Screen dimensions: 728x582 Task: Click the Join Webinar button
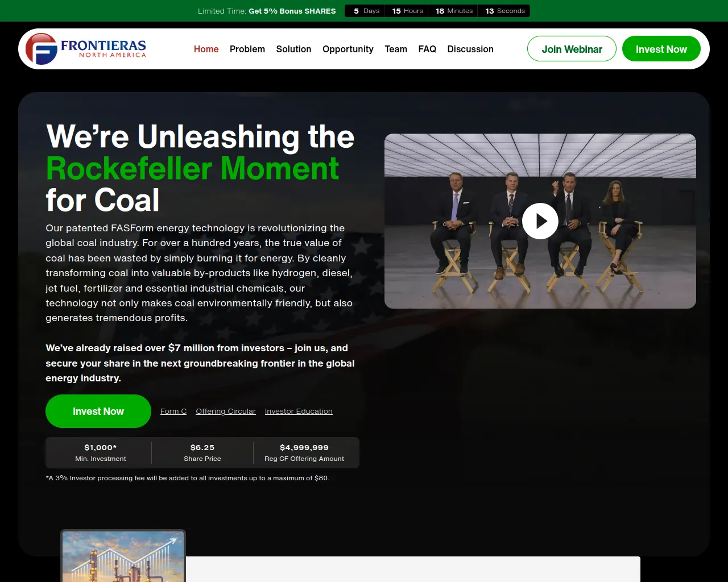(x=572, y=49)
